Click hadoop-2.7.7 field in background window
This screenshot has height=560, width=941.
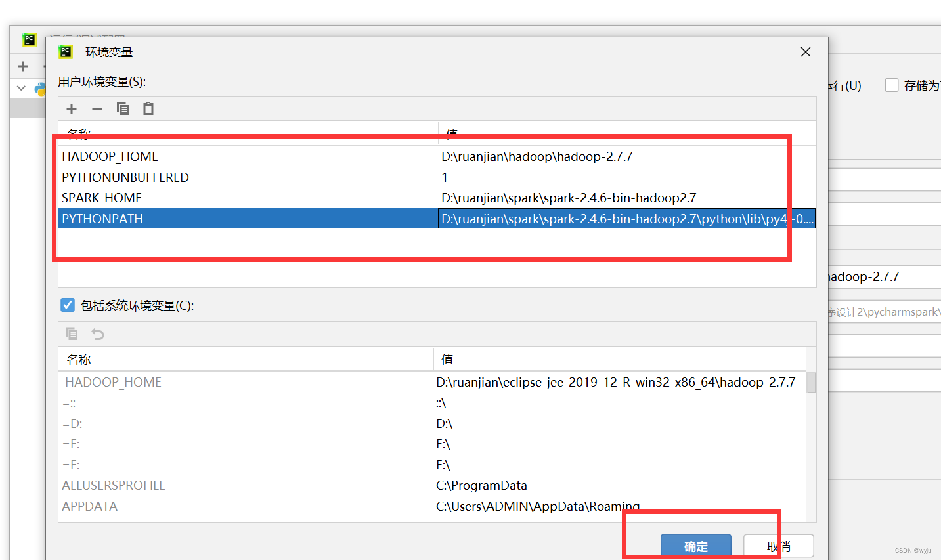pos(885,276)
